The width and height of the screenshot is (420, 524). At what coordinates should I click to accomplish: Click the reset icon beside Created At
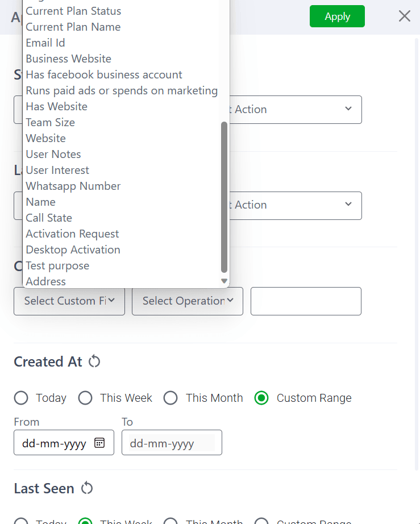coord(94,361)
